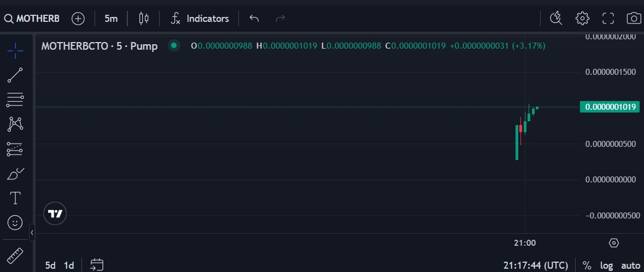
Task: Click the MOTHERBCTO · 5 · Pump legend title
Action: point(99,46)
